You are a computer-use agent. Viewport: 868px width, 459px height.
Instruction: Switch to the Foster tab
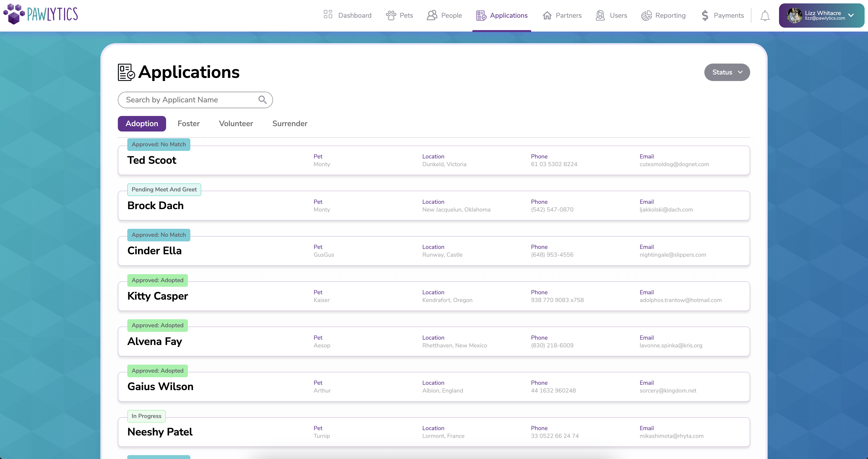(188, 123)
